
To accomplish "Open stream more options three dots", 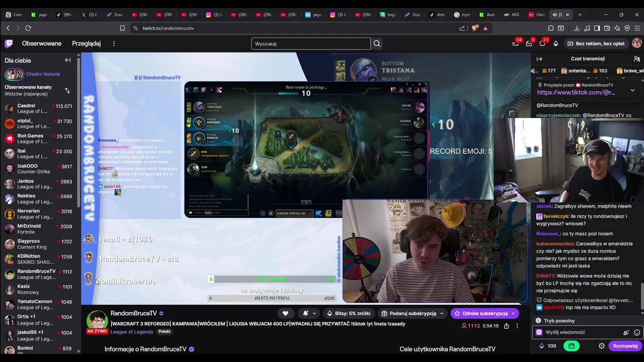I will 517,326.
